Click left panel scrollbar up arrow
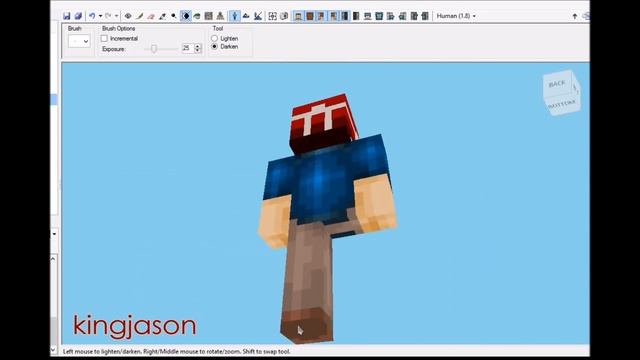Screen dimensions: 640x360 point(53,259)
